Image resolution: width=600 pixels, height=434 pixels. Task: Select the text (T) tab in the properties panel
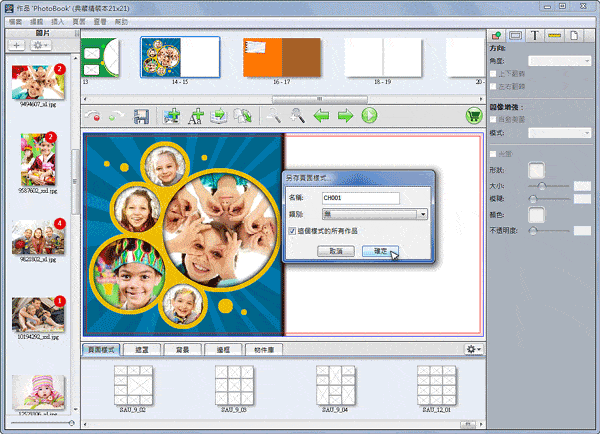coord(535,35)
